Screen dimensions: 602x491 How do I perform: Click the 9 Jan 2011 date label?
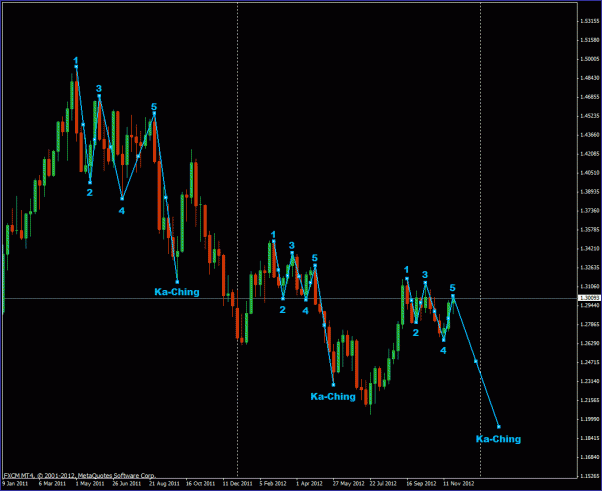(x=15, y=484)
